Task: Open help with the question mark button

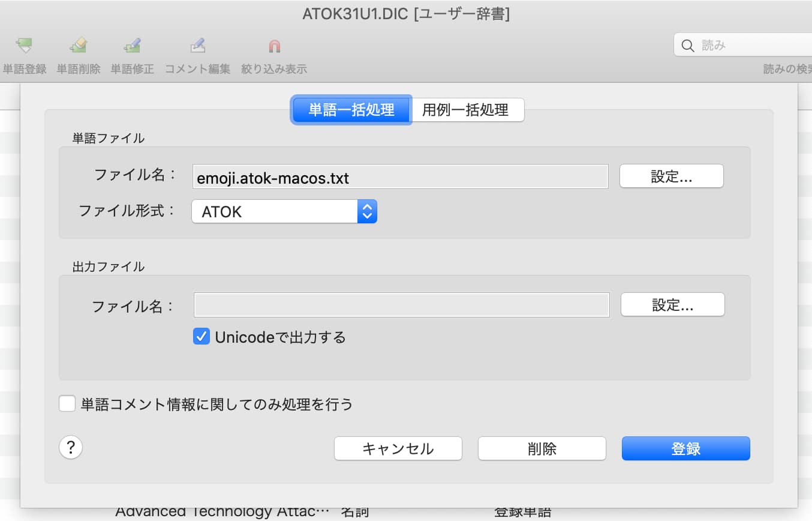Action: (71, 447)
